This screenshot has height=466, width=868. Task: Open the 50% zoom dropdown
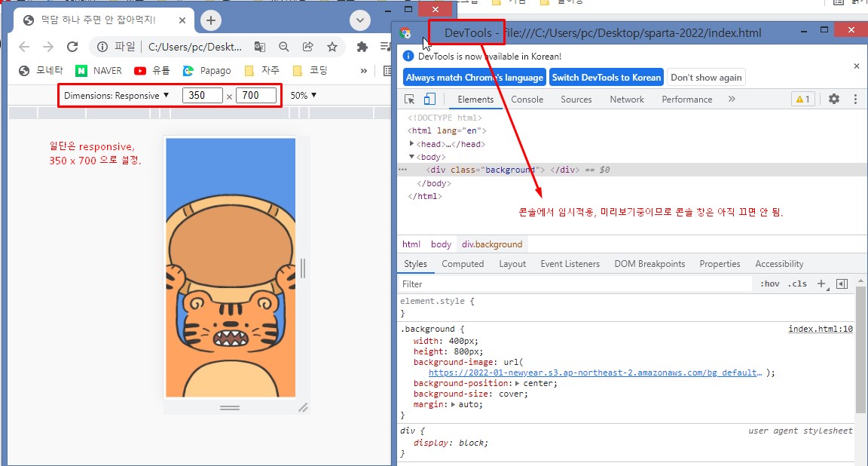click(x=304, y=95)
